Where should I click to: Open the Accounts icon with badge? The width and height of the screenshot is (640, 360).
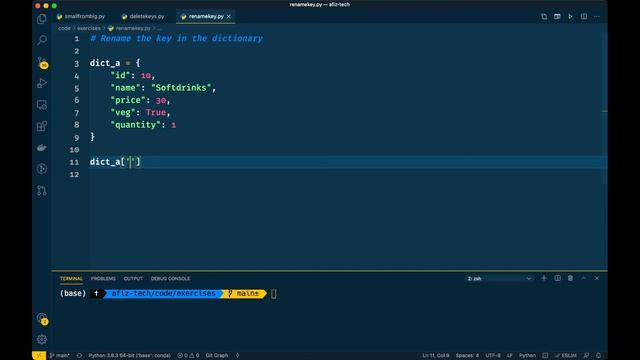point(42,319)
